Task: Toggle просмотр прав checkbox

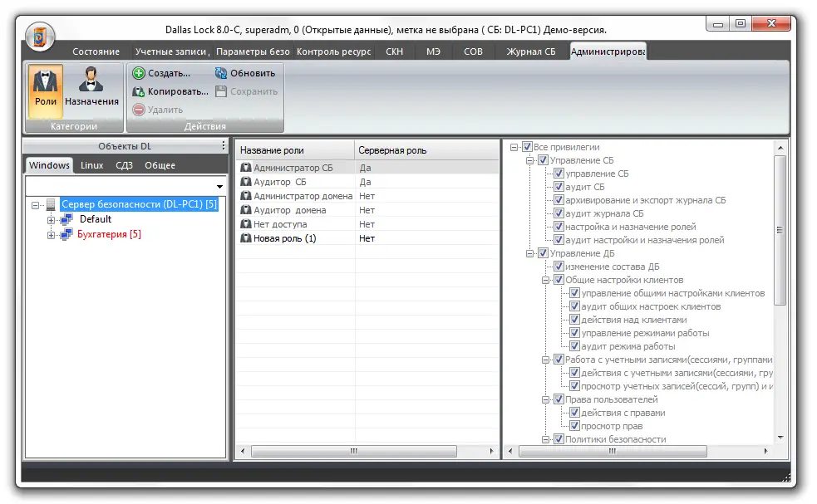Action: click(x=574, y=426)
